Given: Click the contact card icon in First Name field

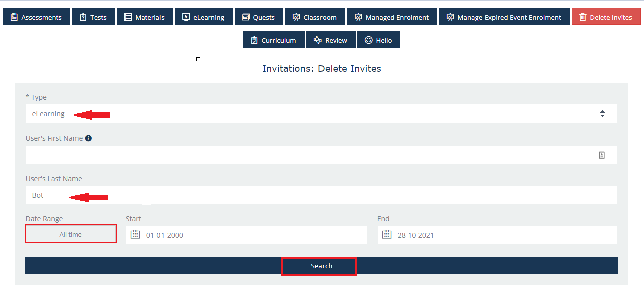Looking at the screenshot, I should point(602,155).
